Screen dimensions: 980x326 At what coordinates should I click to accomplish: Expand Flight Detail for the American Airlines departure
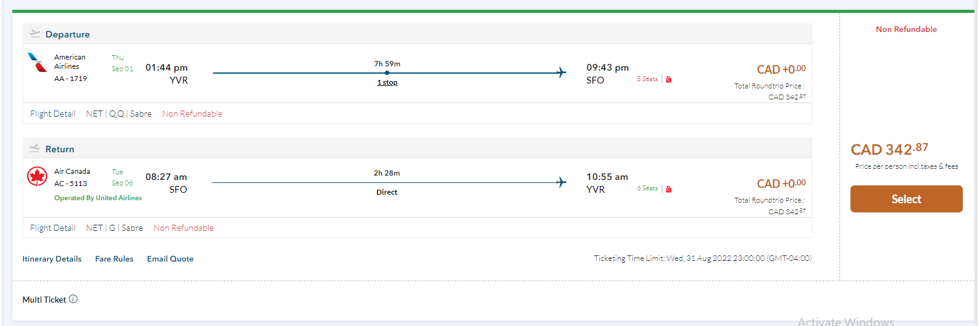click(53, 114)
